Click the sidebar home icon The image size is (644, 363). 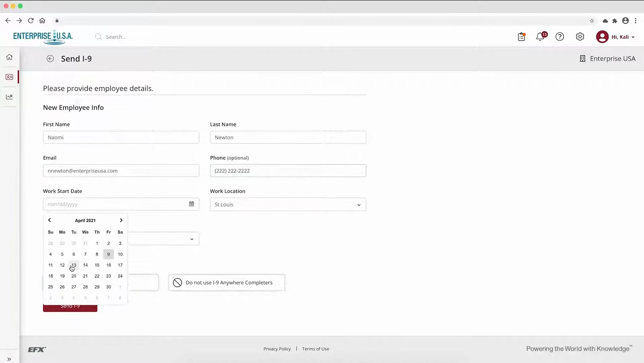[x=9, y=57]
